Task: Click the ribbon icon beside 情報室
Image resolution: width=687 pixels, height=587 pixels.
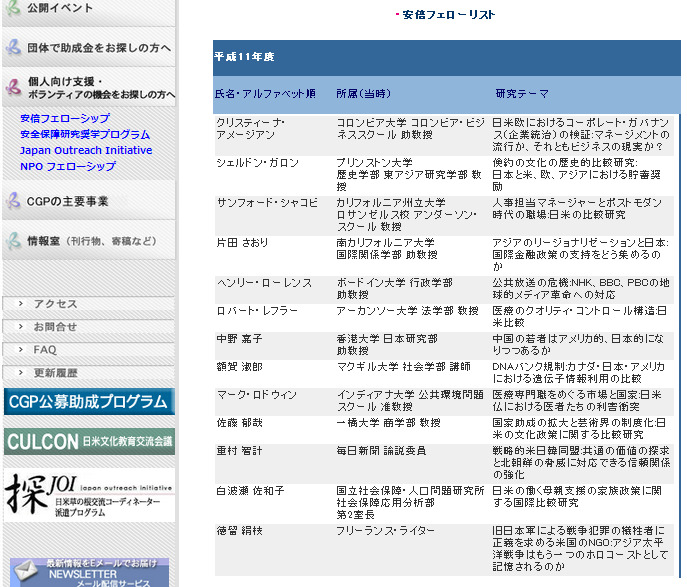Action: pyautogui.click(x=13, y=240)
